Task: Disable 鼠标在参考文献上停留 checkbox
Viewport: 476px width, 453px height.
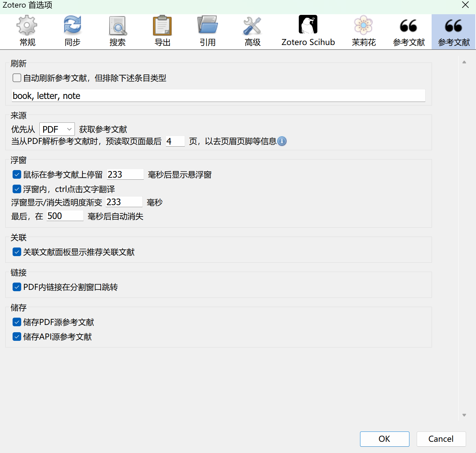Action: (17, 174)
